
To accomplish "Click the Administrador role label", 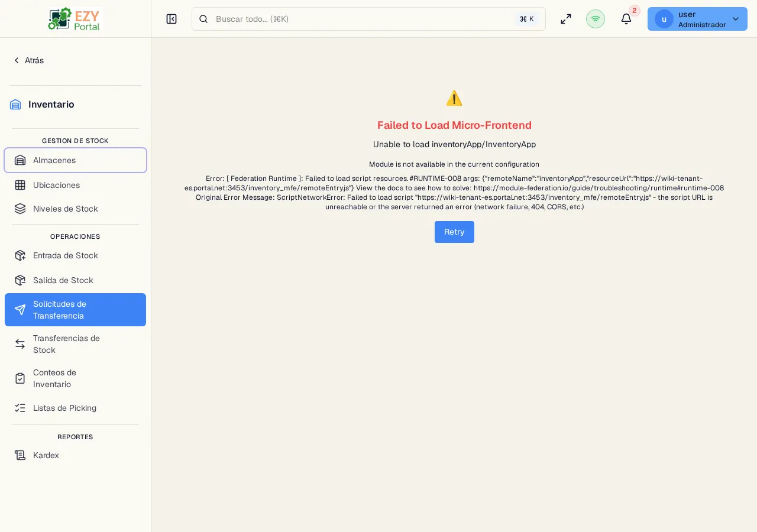I will click(702, 25).
